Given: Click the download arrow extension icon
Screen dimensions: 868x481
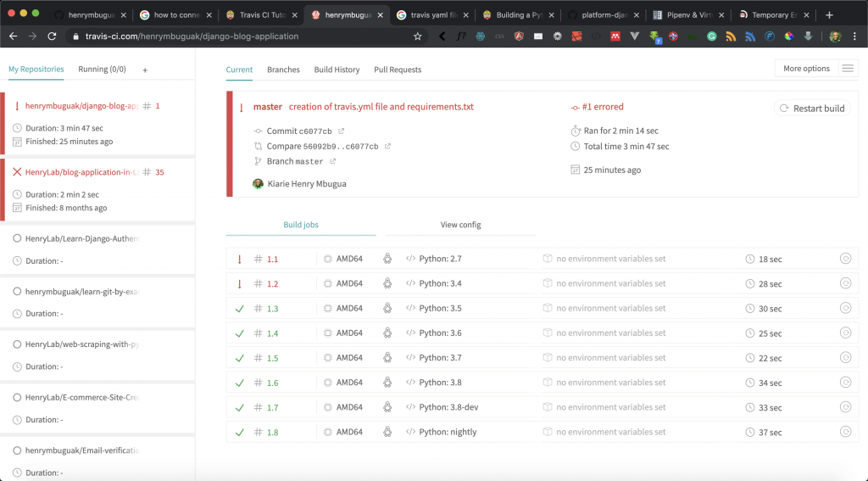Looking at the screenshot, I should [808, 36].
